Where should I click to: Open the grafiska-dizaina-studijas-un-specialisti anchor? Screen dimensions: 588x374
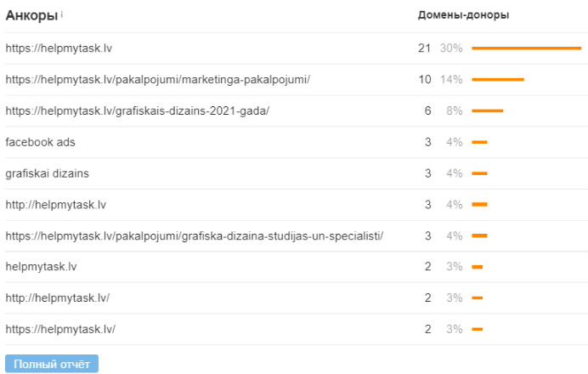pyautogui.click(x=195, y=235)
